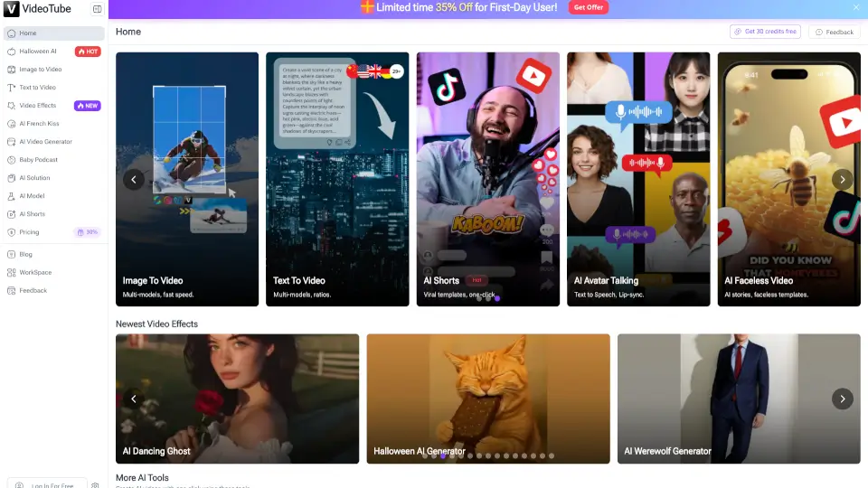Open the Image to Video menu item
This screenshot has height=488, width=868.
point(53,70)
